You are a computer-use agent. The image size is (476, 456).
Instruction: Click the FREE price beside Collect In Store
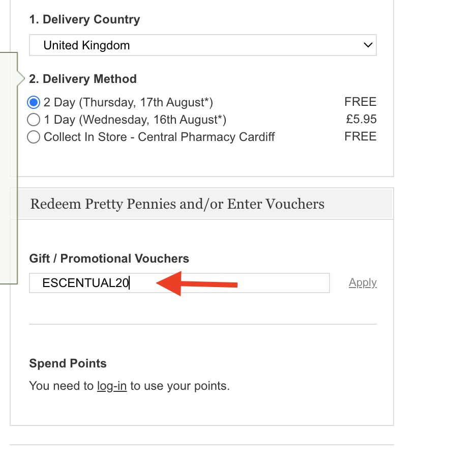[360, 137]
